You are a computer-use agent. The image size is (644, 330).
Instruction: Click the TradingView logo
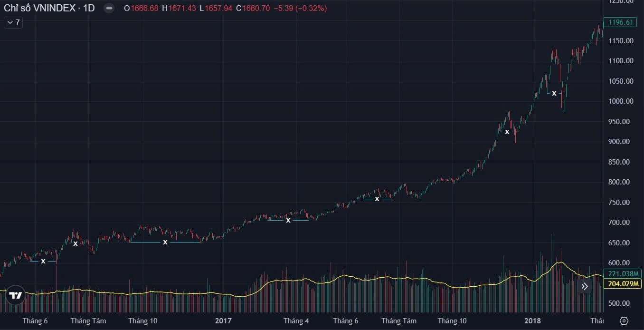tap(16, 295)
